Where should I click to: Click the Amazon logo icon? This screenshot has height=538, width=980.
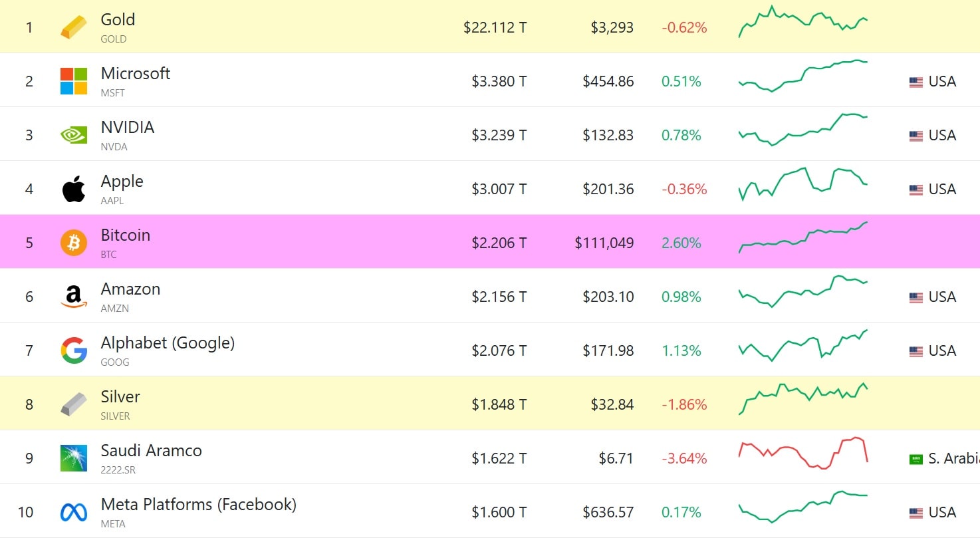74,297
